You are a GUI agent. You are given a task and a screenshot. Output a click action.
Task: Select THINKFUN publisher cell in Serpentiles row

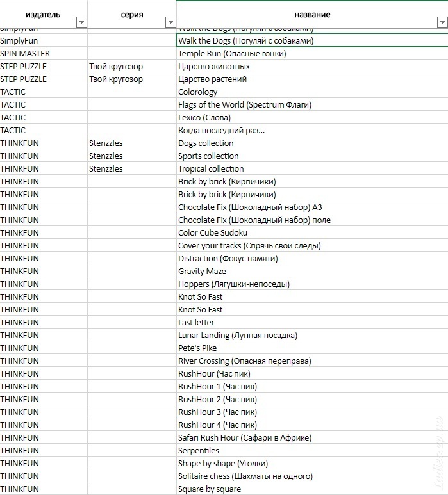44,450
